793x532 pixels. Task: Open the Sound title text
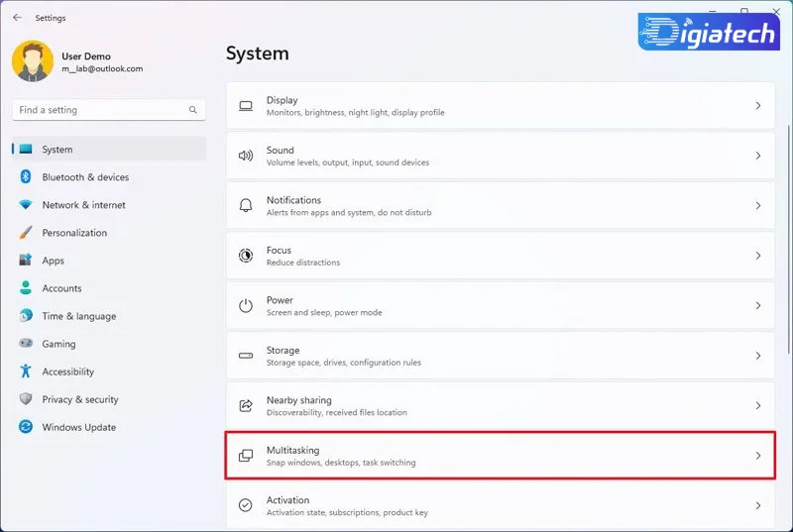tap(281, 150)
